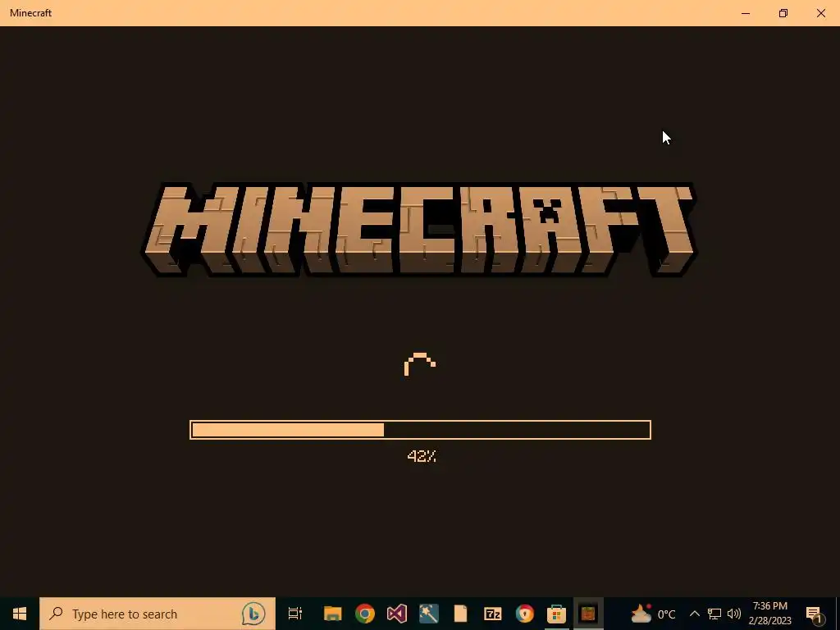Open Visual Studio from the taskbar

397,614
